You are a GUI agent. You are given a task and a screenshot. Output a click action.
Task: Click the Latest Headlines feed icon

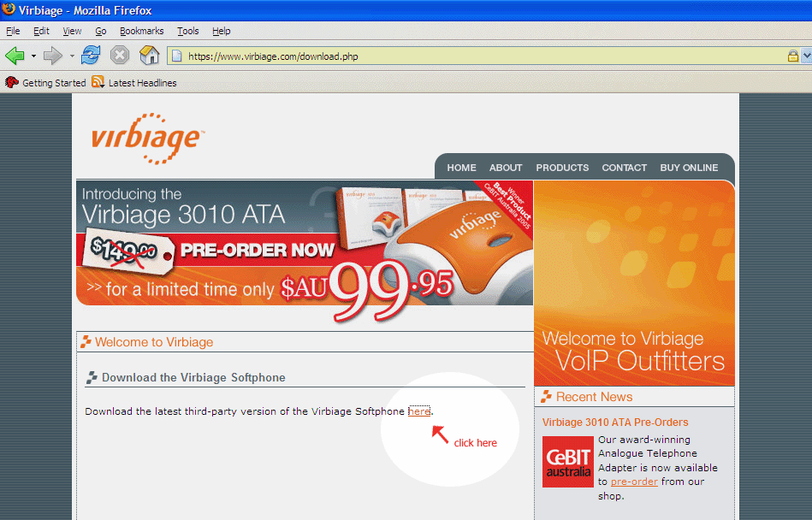98,82
